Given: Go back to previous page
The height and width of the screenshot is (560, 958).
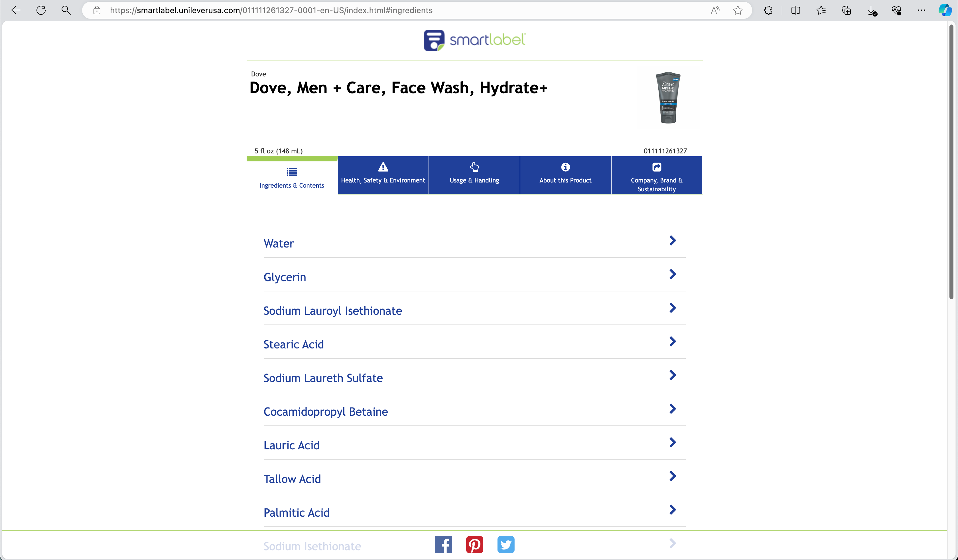Looking at the screenshot, I should 16,10.
